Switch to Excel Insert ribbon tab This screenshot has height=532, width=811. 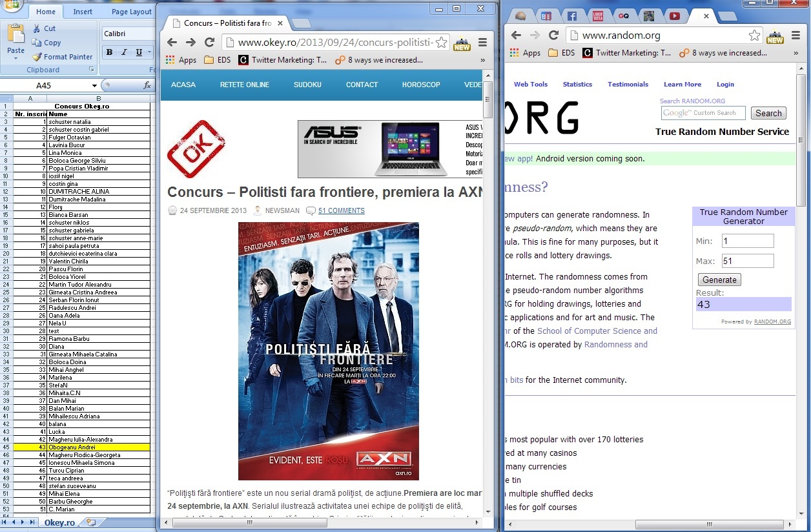[83, 12]
